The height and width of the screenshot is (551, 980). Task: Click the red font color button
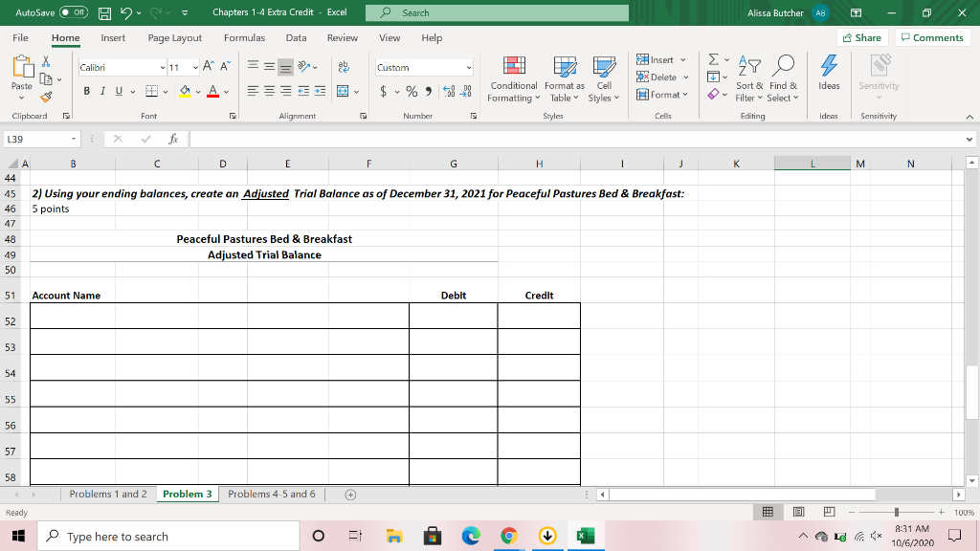coord(212,91)
